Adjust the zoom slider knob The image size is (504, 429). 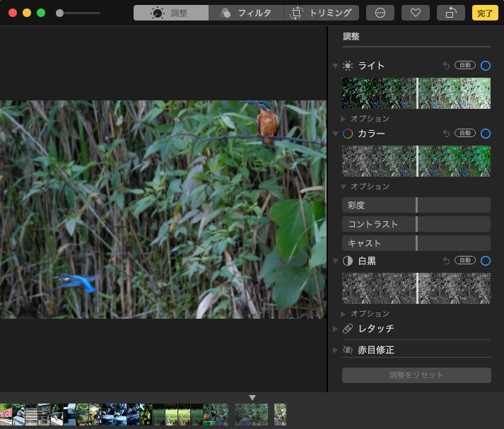pos(59,13)
